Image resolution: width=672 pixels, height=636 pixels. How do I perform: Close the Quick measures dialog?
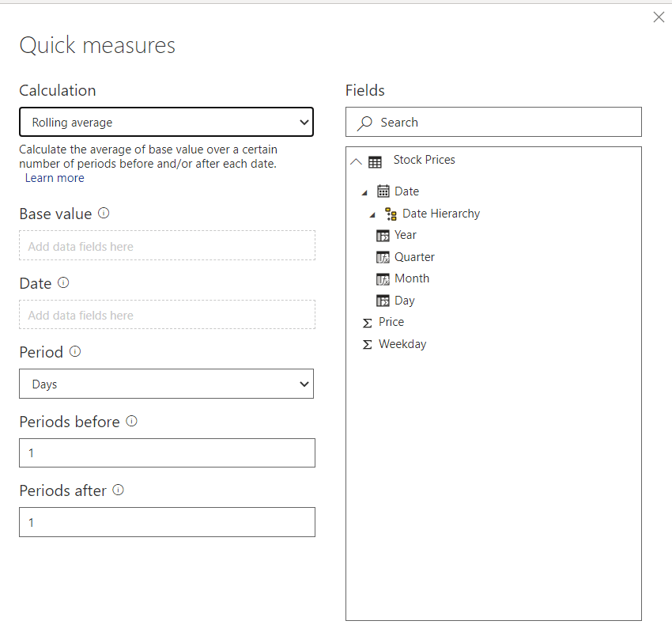click(659, 17)
